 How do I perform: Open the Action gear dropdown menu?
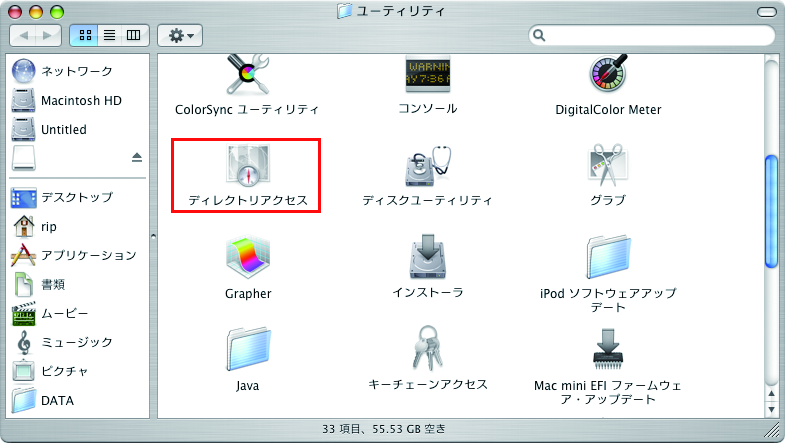click(x=180, y=35)
